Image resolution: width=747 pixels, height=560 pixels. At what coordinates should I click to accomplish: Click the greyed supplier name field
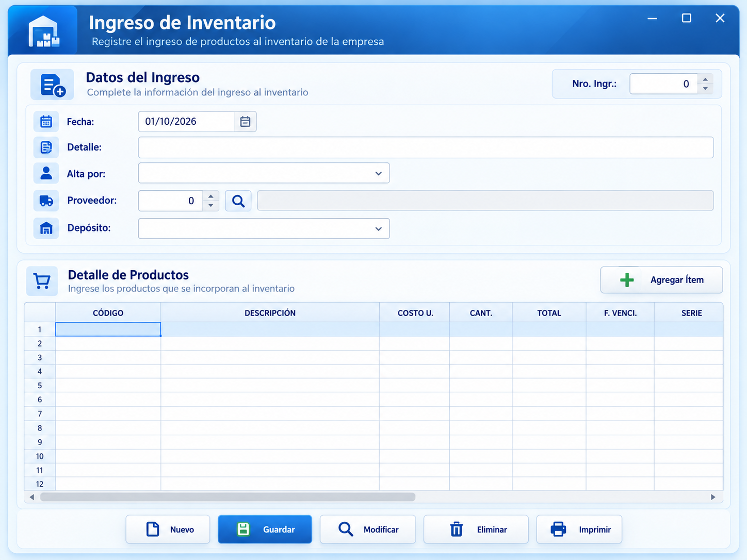tap(485, 201)
